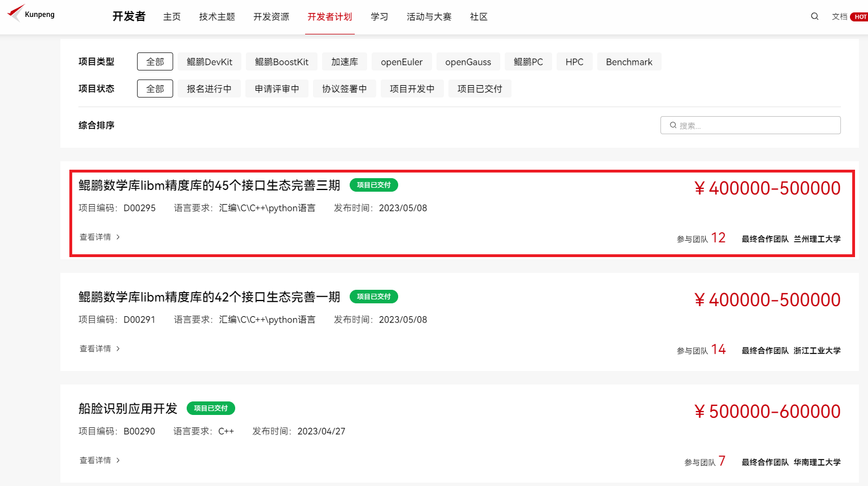This screenshot has height=486, width=868.
Task: Filter project type by openEuler
Action: click(401, 61)
